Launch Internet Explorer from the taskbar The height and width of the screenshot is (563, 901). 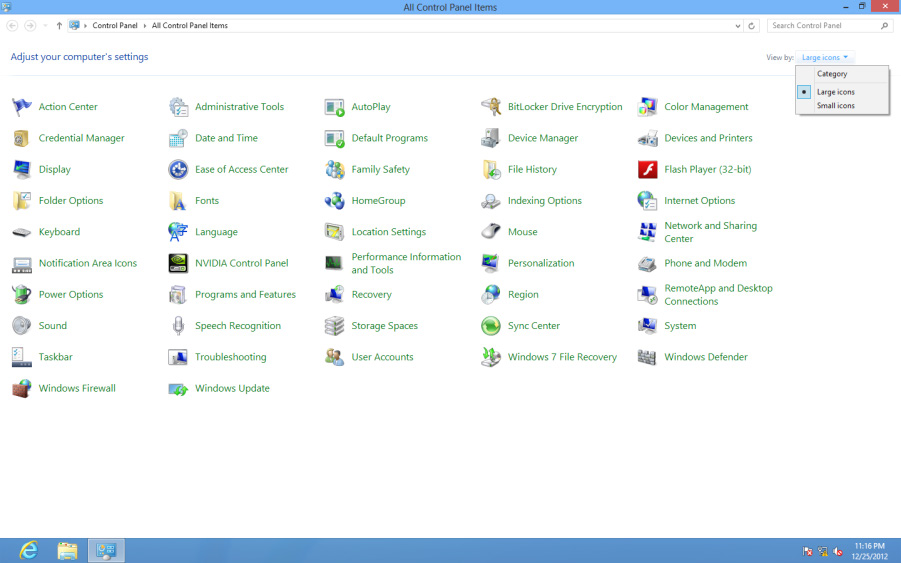[28, 550]
